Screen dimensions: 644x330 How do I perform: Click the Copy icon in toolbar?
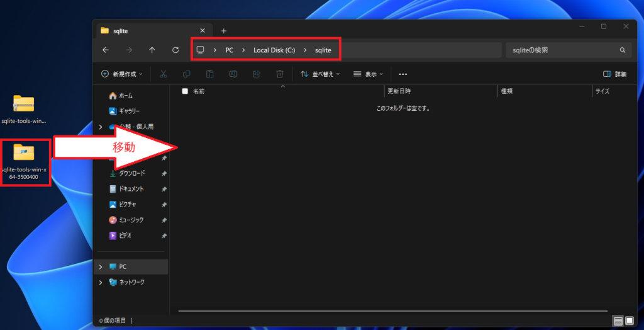[x=186, y=74]
